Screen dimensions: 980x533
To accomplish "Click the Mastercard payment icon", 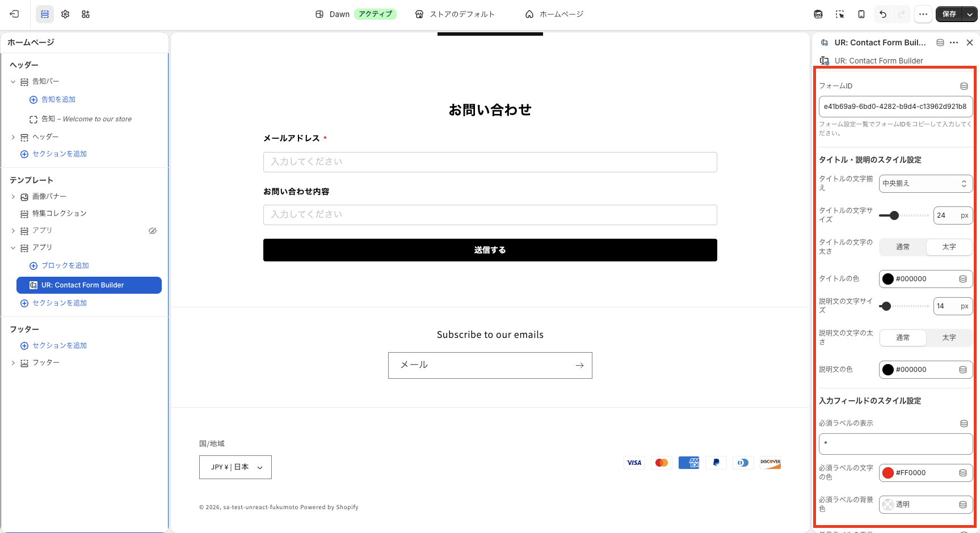I will click(662, 463).
